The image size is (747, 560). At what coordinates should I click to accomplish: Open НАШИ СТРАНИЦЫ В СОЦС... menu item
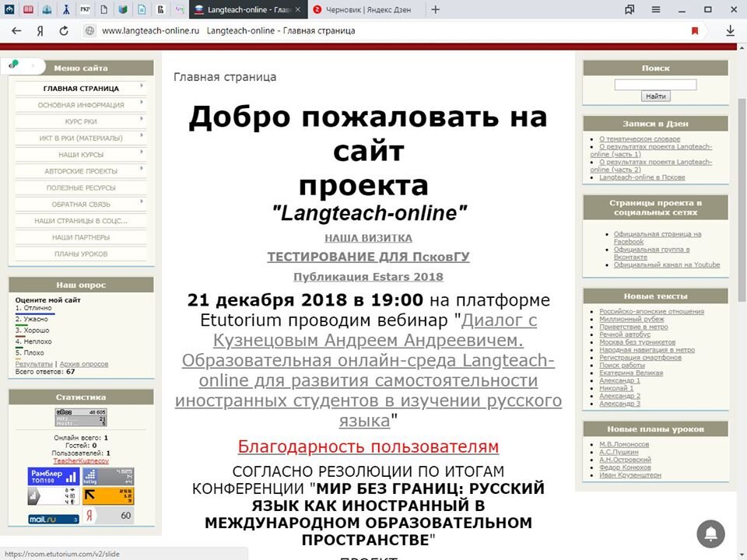[81, 221]
